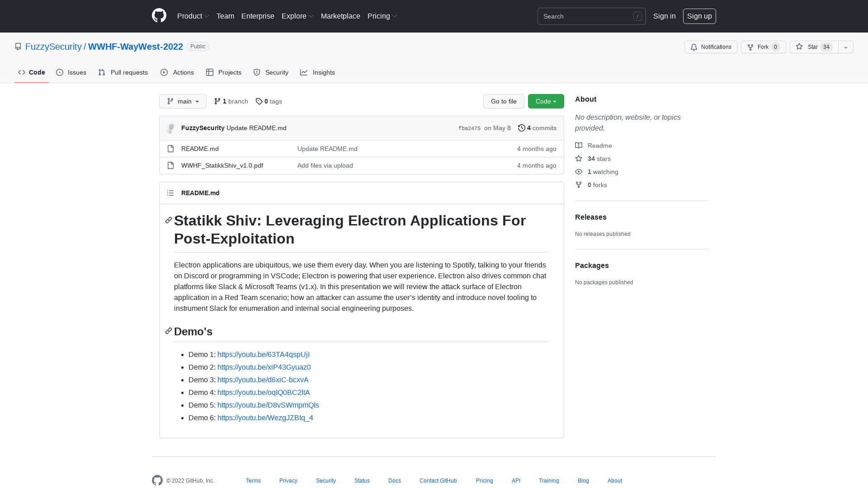868x488 pixels.
Task: Click Go to file button
Action: point(504,101)
